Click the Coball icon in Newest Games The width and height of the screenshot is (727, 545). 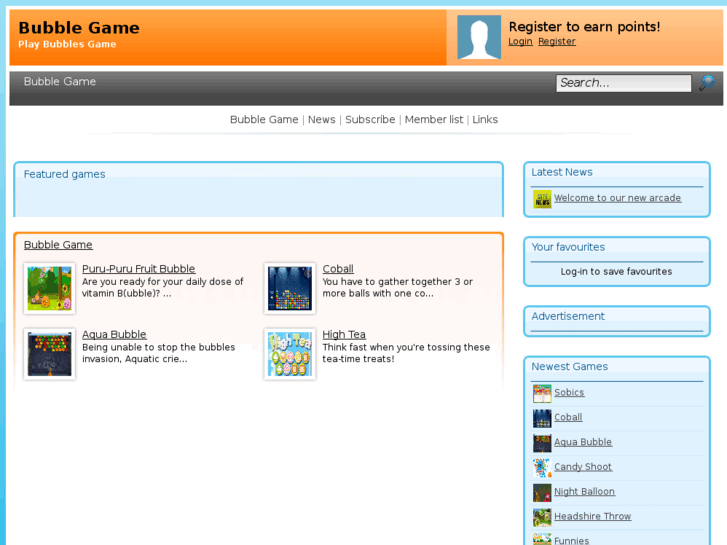pos(542,418)
